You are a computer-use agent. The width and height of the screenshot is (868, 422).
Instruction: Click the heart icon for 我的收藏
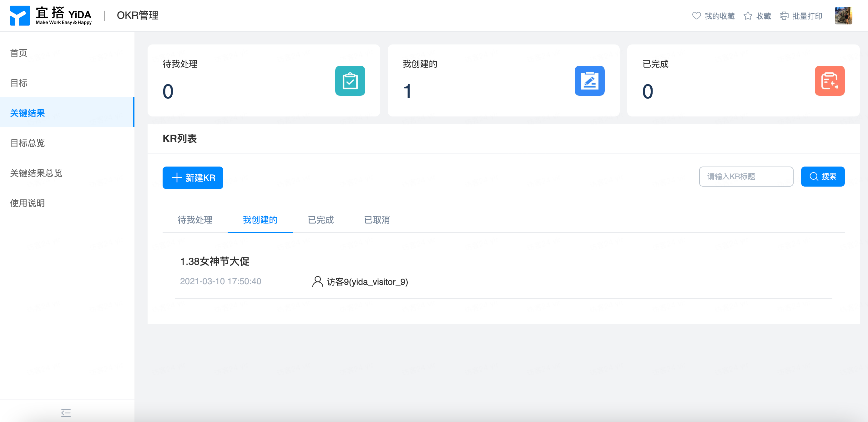(x=696, y=16)
